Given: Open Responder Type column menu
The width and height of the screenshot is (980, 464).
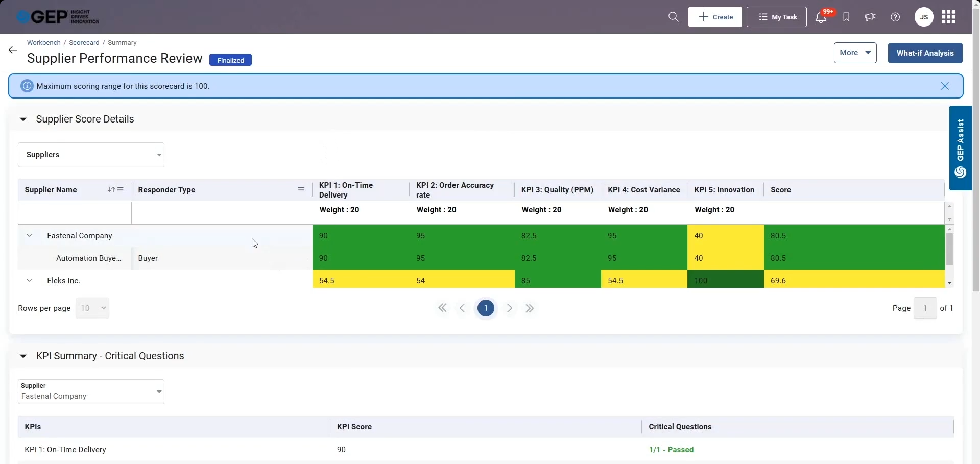Looking at the screenshot, I should click(301, 190).
